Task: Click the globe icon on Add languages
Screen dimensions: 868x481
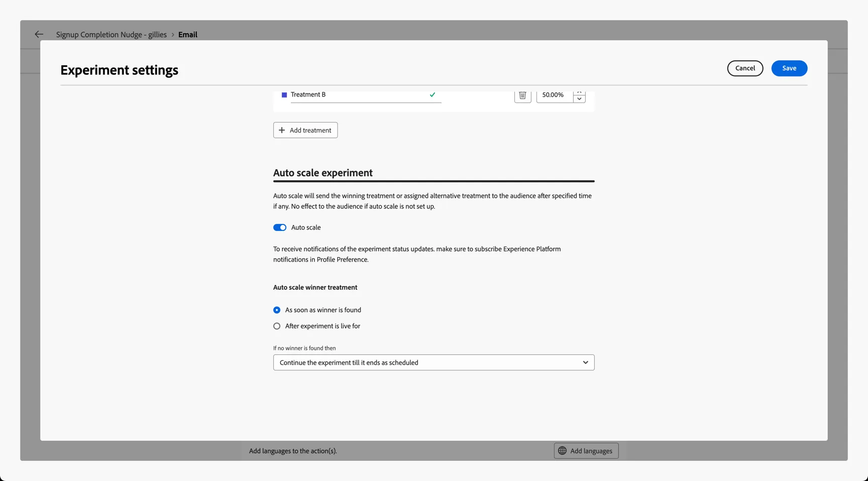Action: click(562, 451)
